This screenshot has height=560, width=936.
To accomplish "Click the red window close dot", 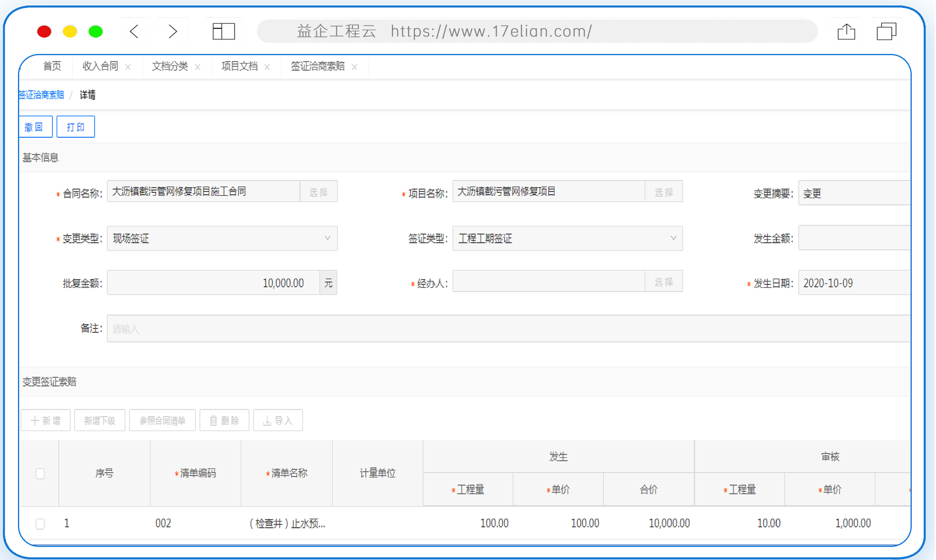I will pos(44,31).
